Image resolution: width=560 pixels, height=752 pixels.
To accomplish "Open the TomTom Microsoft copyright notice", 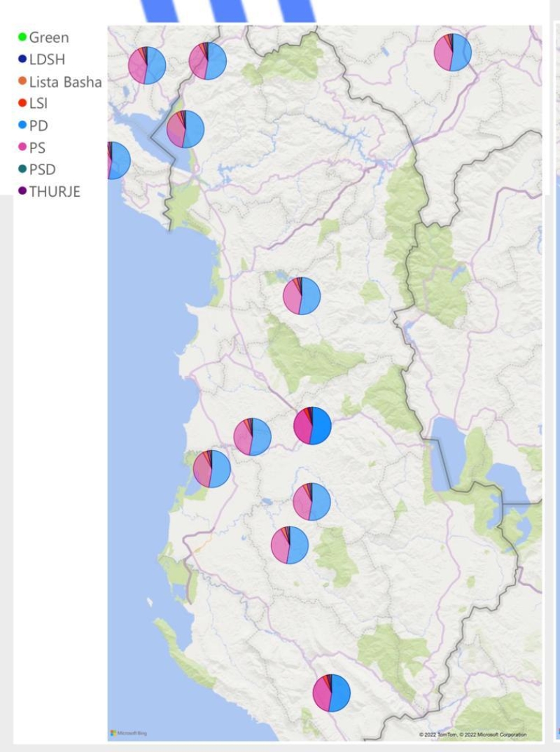I will click(472, 734).
